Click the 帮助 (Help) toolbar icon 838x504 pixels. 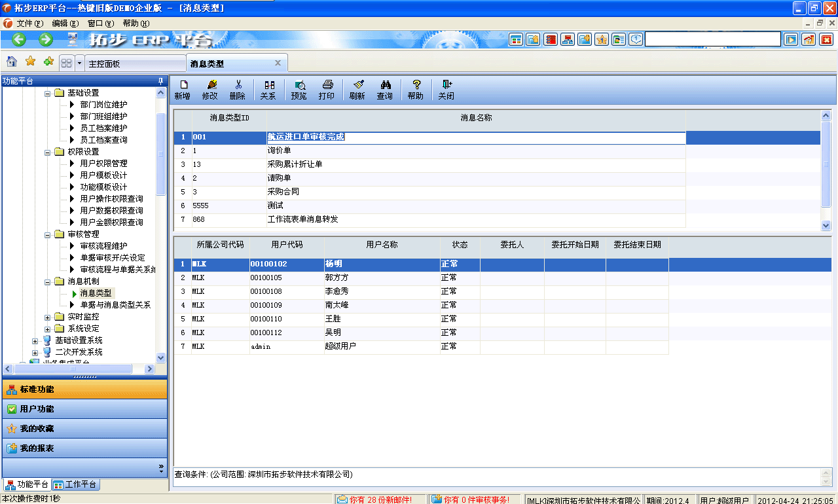pos(415,90)
